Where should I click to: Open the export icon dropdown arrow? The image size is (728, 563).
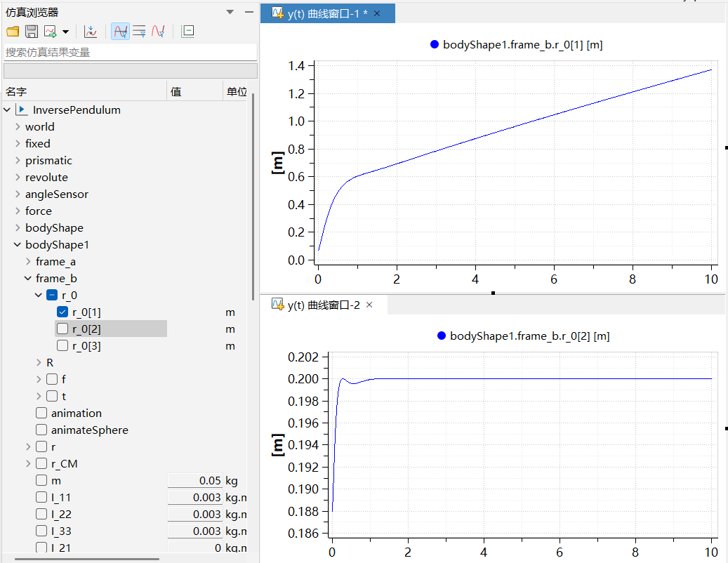65,32
